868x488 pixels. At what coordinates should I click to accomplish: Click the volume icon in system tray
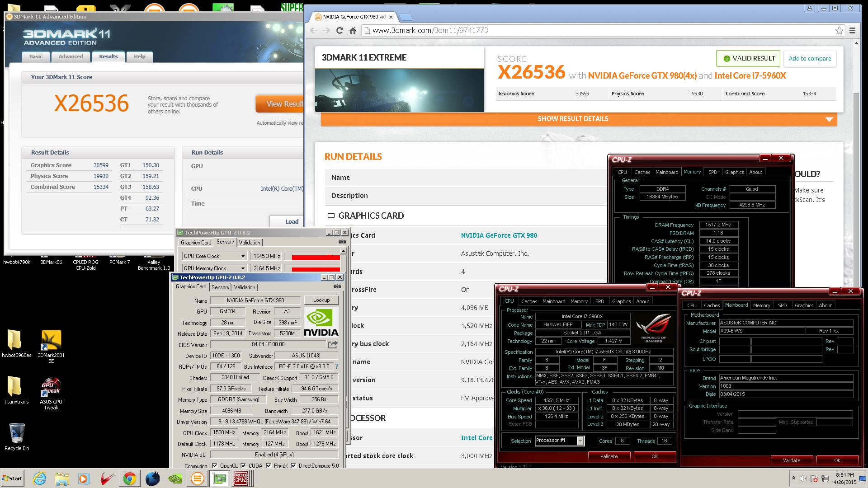(803, 479)
